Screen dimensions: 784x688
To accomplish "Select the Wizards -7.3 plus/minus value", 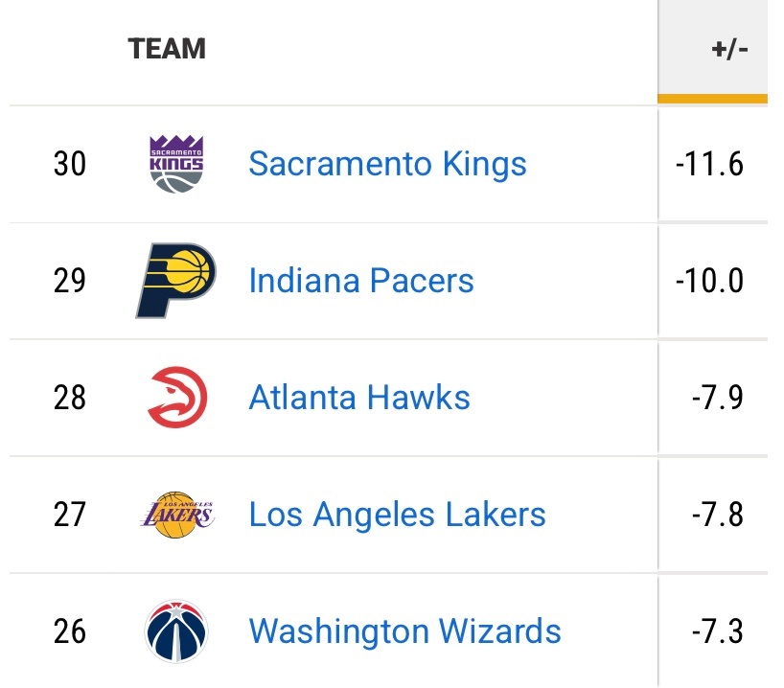I will [x=717, y=631].
